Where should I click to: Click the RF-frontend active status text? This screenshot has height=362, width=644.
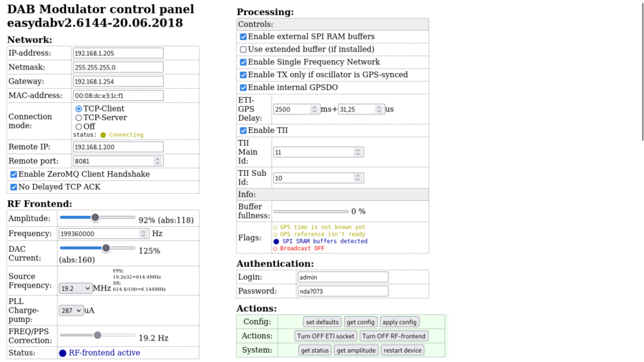coord(104,353)
